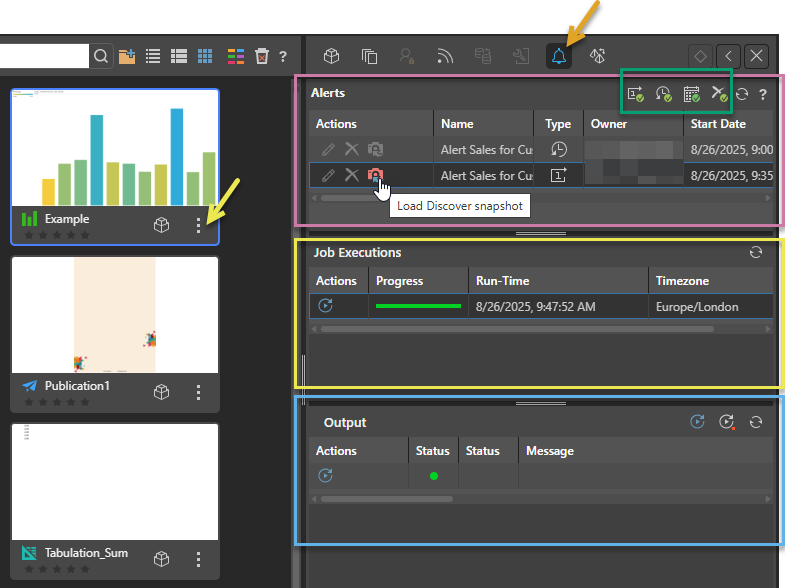Click the search magnifier icon
This screenshot has width=785, height=588.
[x=101, y=56]
